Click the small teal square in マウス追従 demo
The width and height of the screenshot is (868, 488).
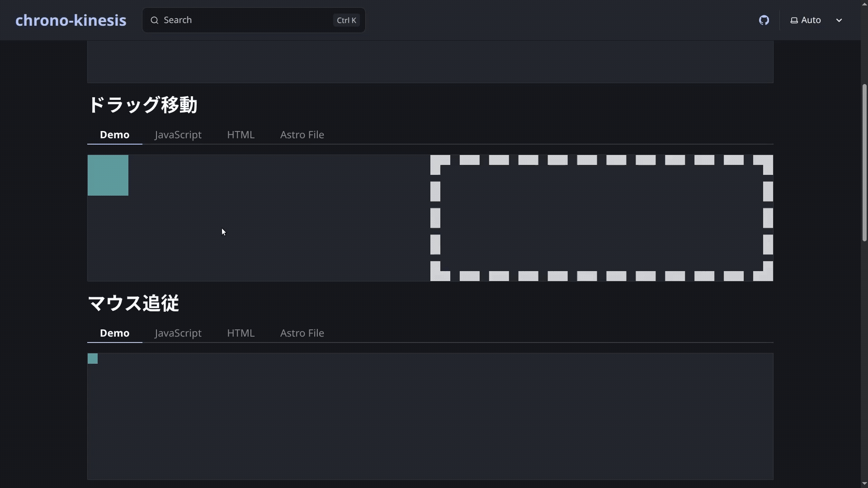[92, 358]
